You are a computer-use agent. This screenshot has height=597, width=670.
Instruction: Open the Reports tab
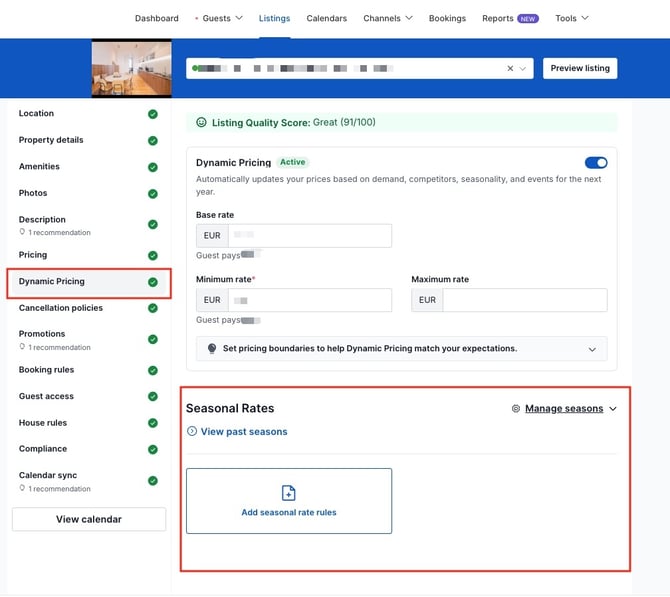(x=497, y=18)
